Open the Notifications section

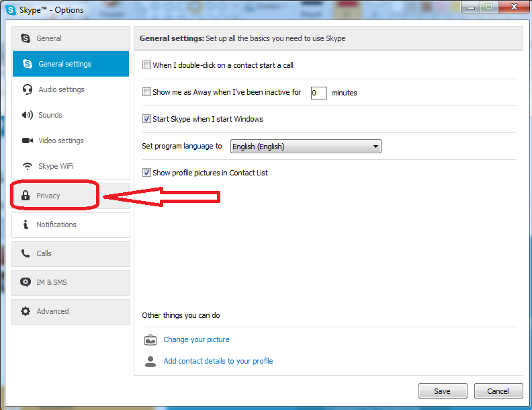71,224
